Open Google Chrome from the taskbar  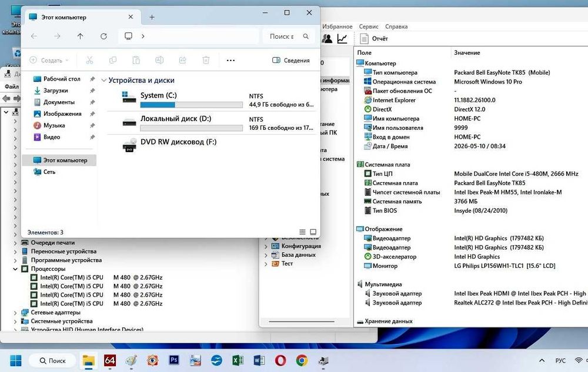click(x=302, y=360)
